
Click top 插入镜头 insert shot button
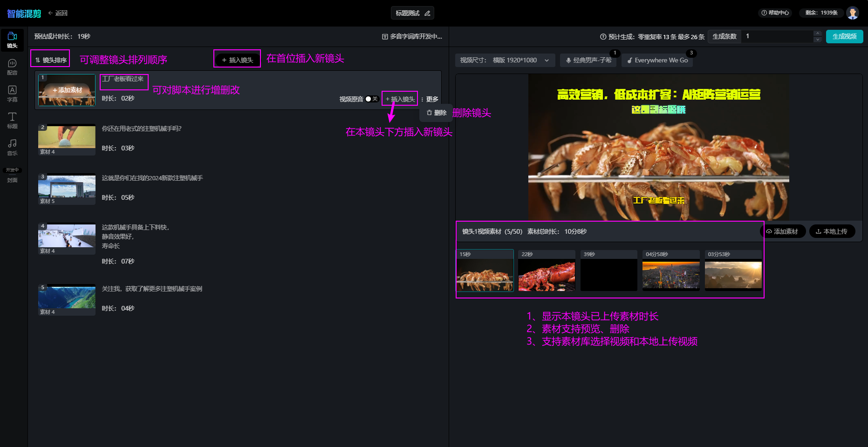point(237,60)
